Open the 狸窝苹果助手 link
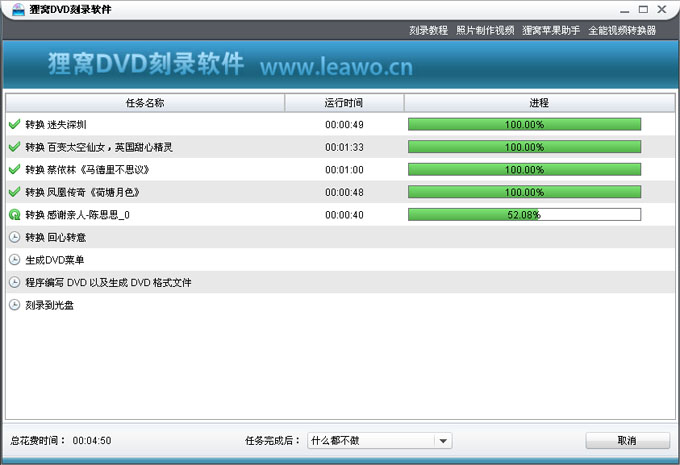 551,30
